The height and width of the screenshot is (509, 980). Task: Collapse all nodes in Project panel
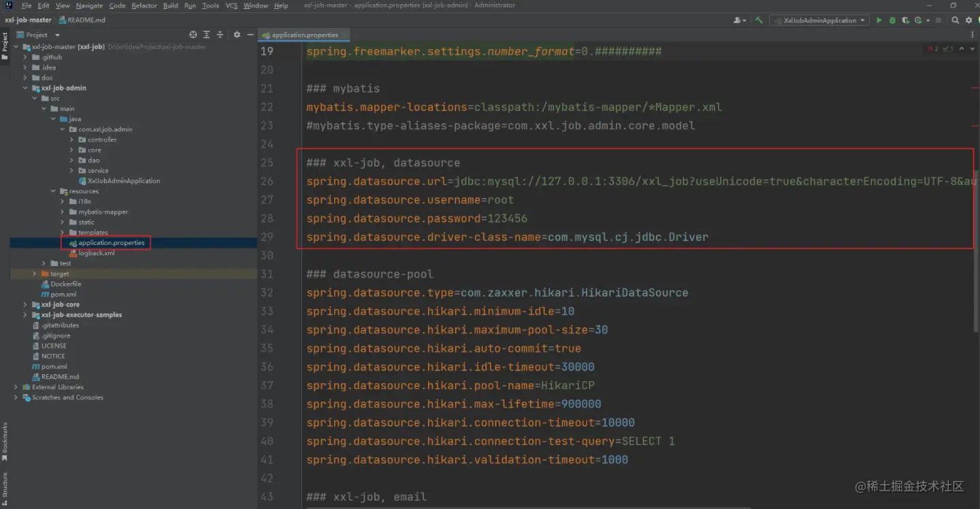[x=220, y=35]
